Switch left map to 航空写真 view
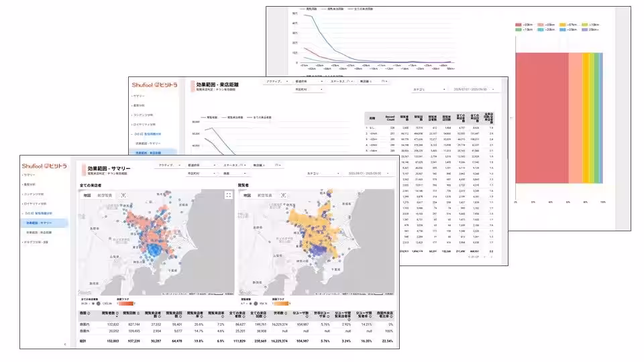 tap(104, 195)
